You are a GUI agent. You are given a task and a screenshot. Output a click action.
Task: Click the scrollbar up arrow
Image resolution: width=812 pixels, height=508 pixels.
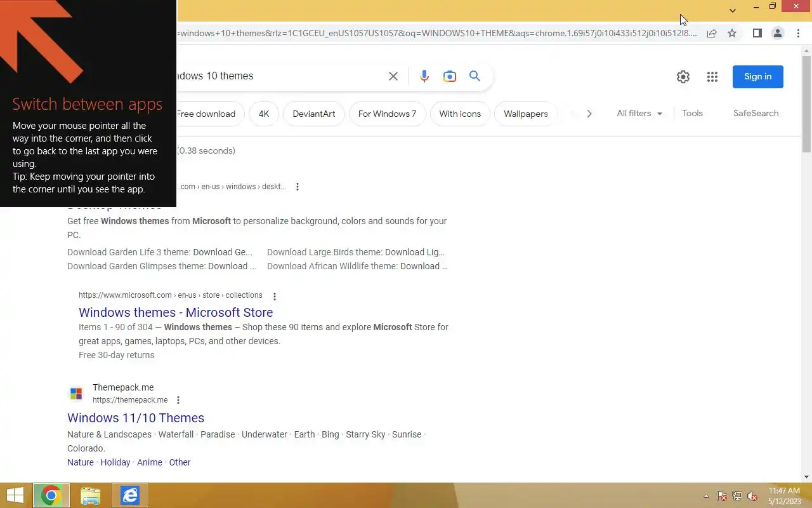806,51
